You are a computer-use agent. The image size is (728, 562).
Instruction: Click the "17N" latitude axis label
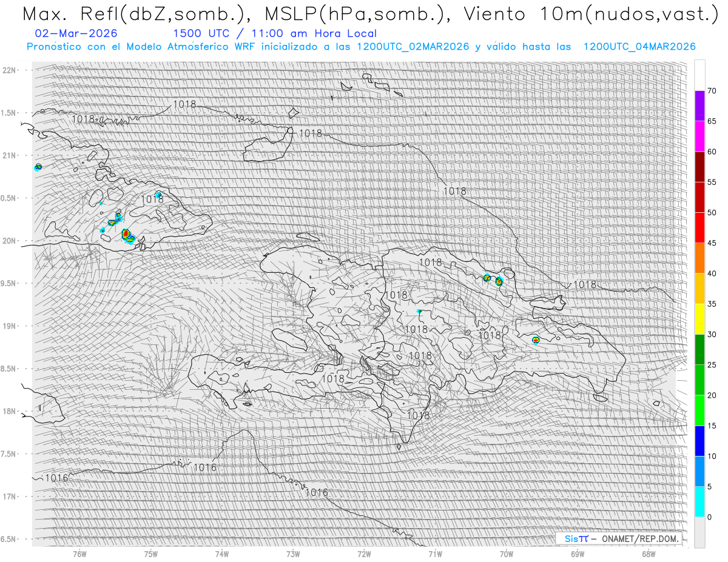(8, 497)
